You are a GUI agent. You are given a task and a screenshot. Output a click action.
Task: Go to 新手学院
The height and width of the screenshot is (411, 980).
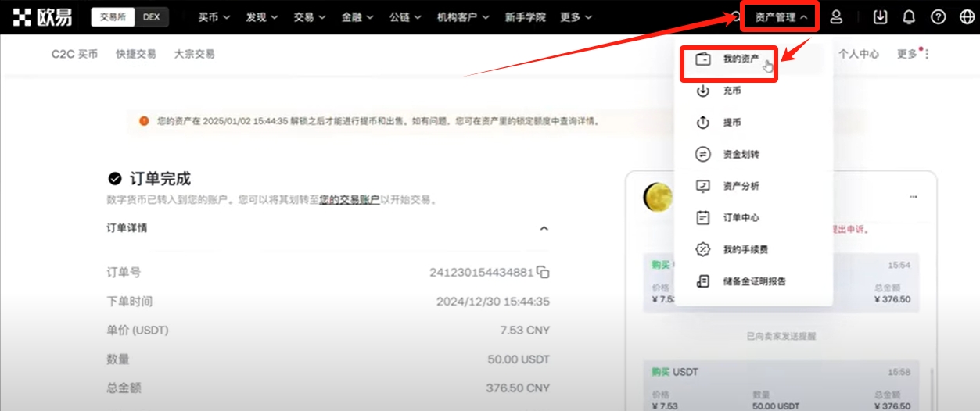click(526, 17)
